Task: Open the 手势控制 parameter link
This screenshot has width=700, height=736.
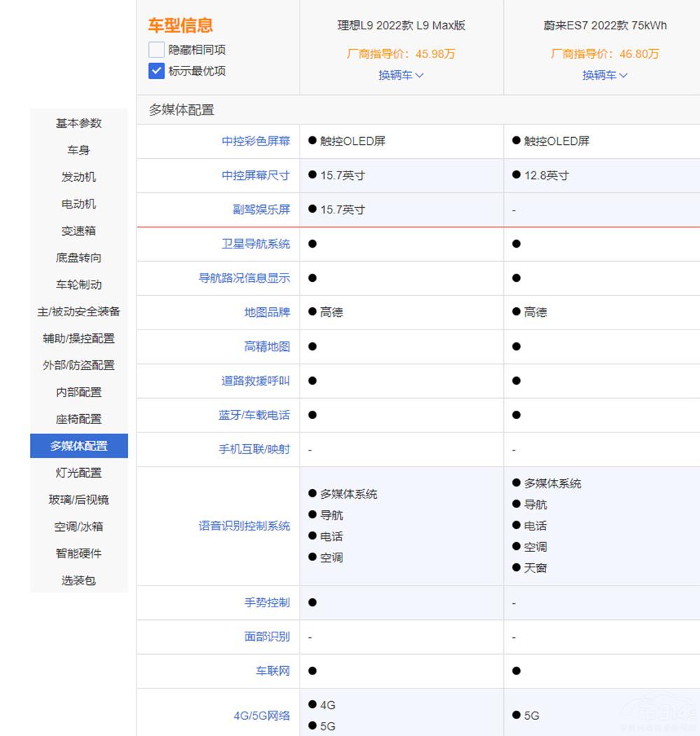Action: (267, 602)
